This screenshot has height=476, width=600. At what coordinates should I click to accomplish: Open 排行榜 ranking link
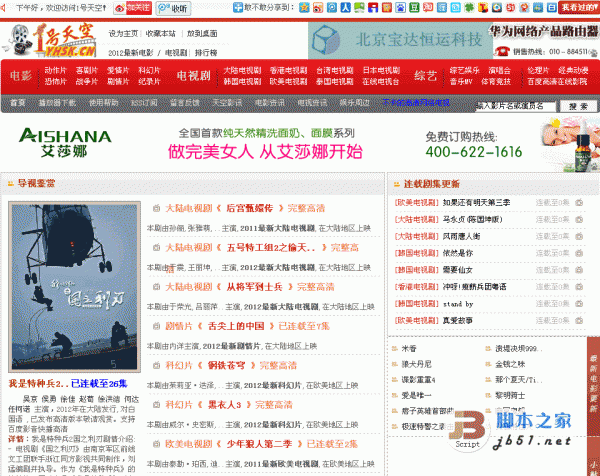(206, 53)
